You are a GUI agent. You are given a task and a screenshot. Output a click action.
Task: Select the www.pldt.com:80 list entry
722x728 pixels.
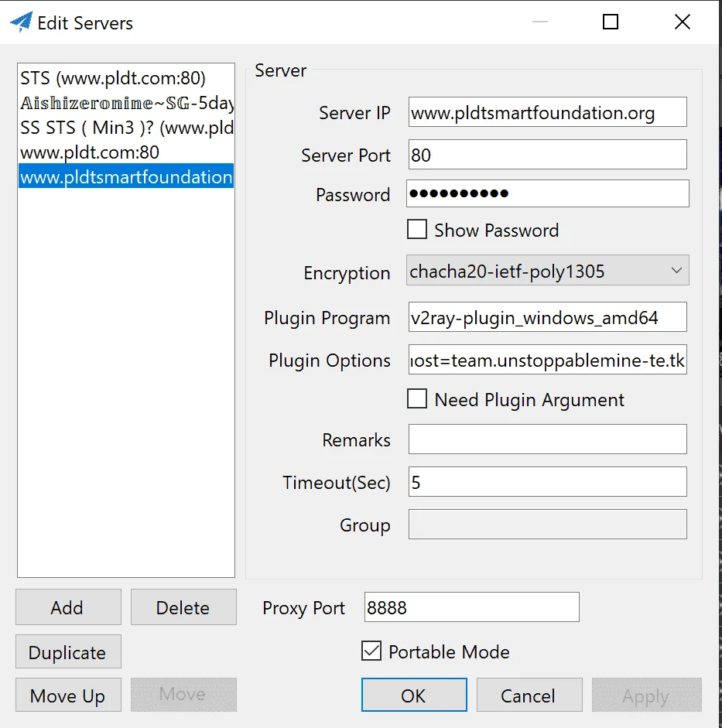[x=126, y=152]
